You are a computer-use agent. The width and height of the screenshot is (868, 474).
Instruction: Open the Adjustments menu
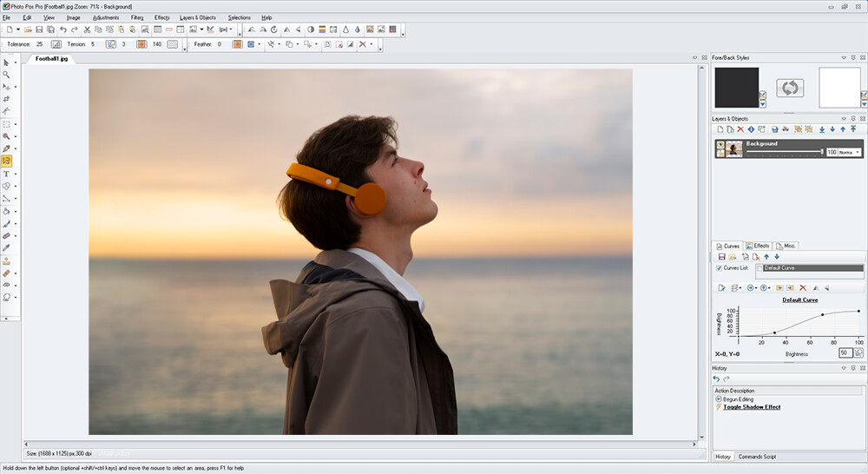click(106, 17)
